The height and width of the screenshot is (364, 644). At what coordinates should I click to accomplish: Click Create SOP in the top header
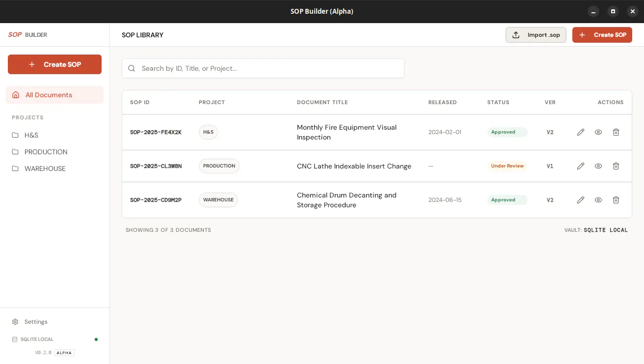tap(602, 35)
